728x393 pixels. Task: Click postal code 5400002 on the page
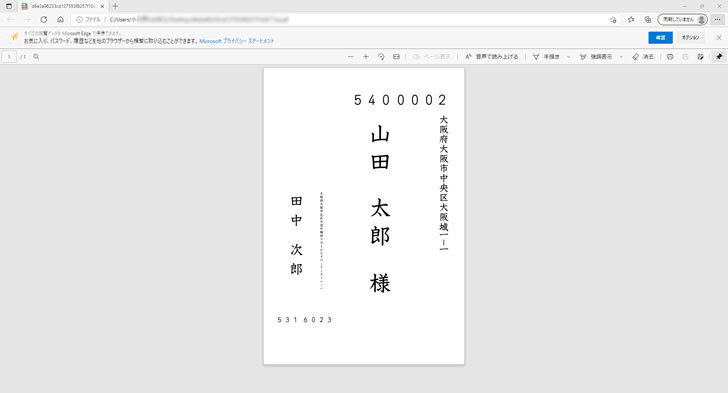coord(400,100)
